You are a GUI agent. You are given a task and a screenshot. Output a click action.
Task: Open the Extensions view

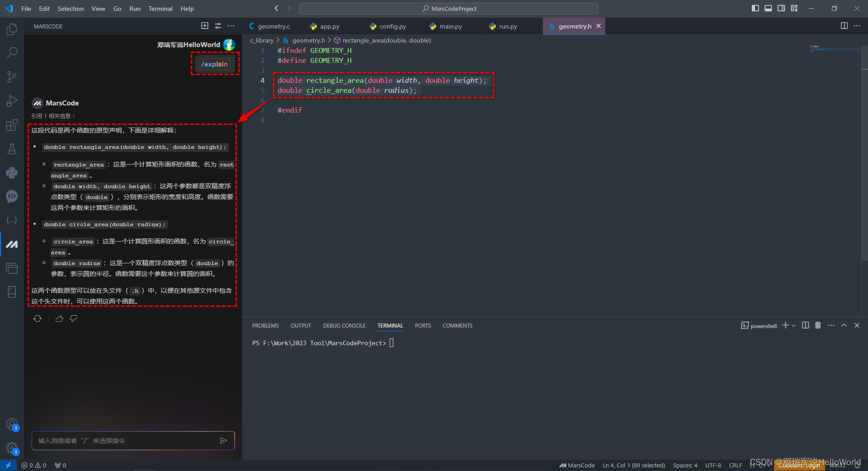[12, 125]
